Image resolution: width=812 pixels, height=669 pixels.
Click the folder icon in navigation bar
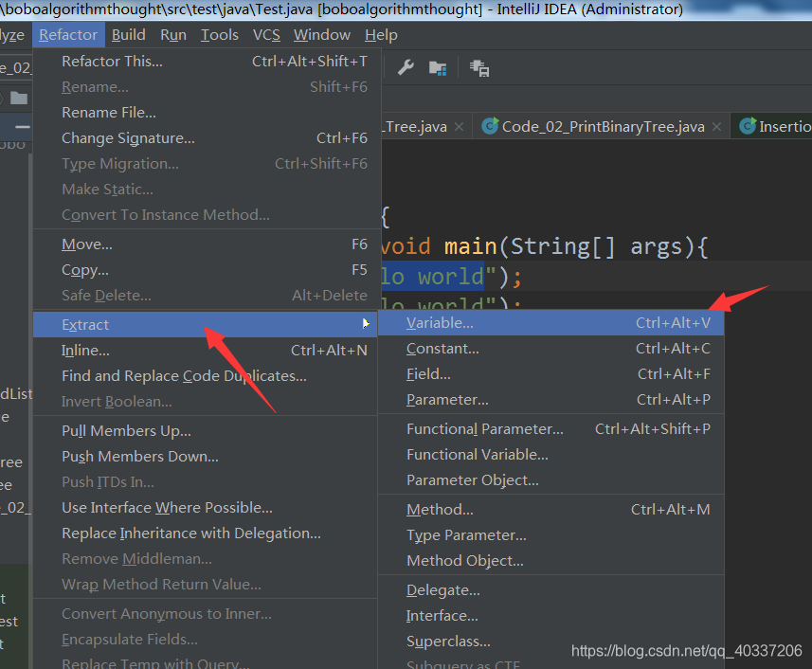pyautogui.click(x=19, y=98)
